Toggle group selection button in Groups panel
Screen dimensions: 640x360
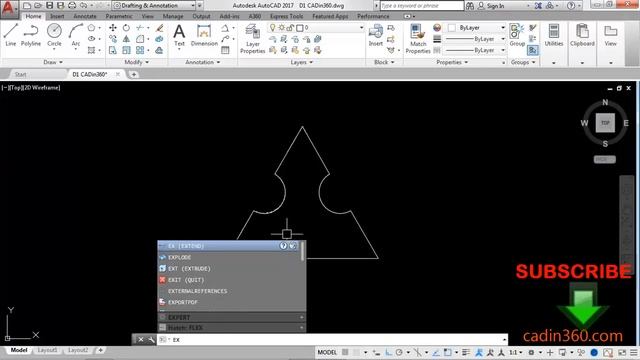[x=533, y=50]
